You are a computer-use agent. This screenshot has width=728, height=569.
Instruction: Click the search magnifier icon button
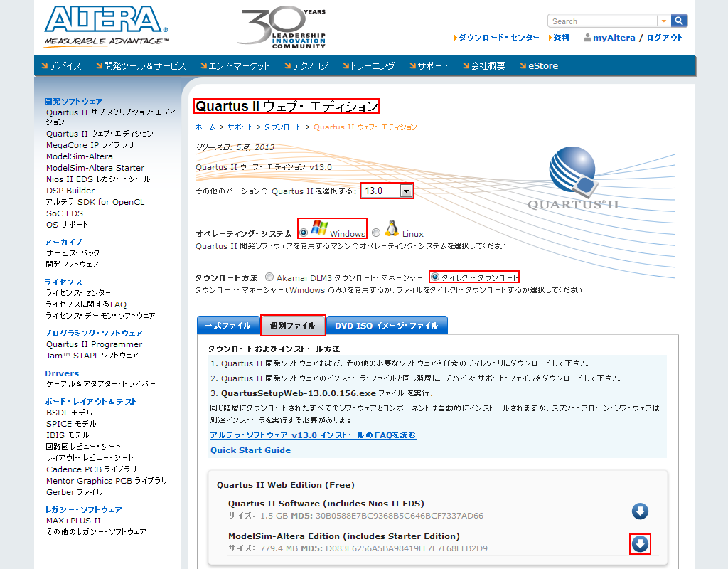(x=679, y=21)
